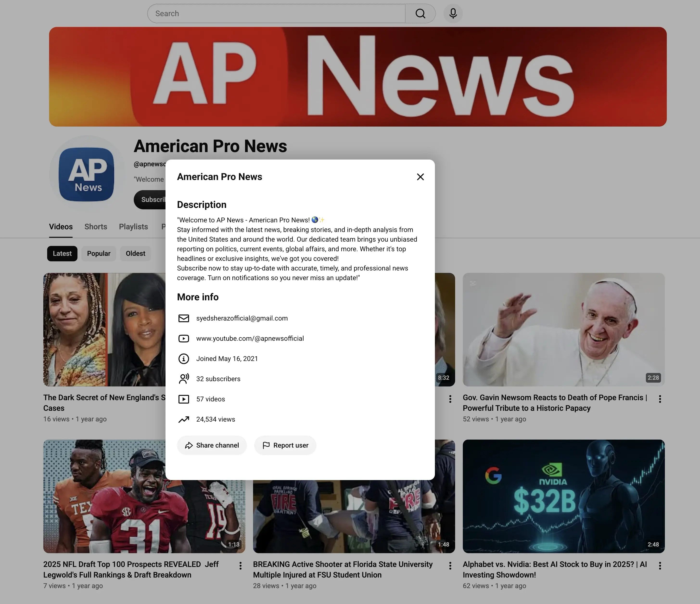Open The Dark Secret video title

(x=104, y=403)
